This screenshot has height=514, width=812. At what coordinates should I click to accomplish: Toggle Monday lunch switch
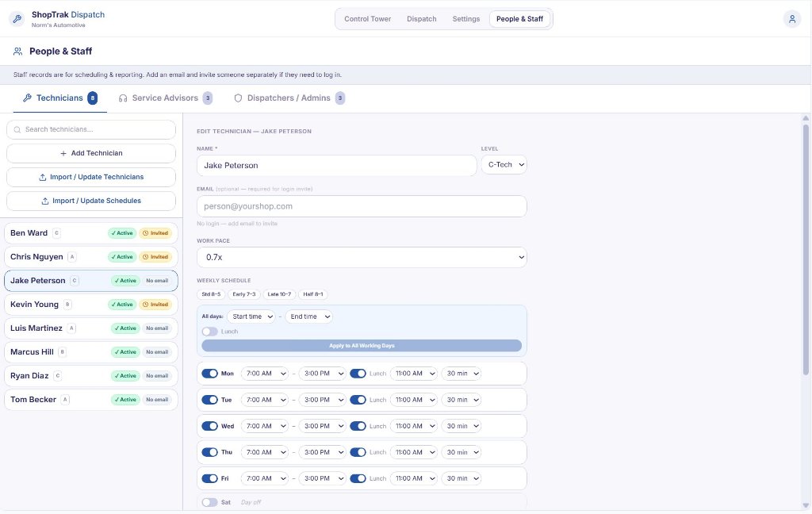pyautogui.click(x=358, y=374)
